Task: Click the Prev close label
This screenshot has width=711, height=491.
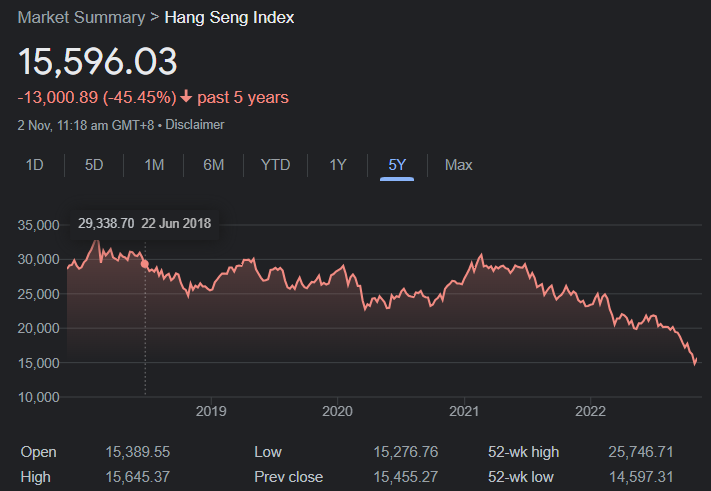Action: pos(288,477)
